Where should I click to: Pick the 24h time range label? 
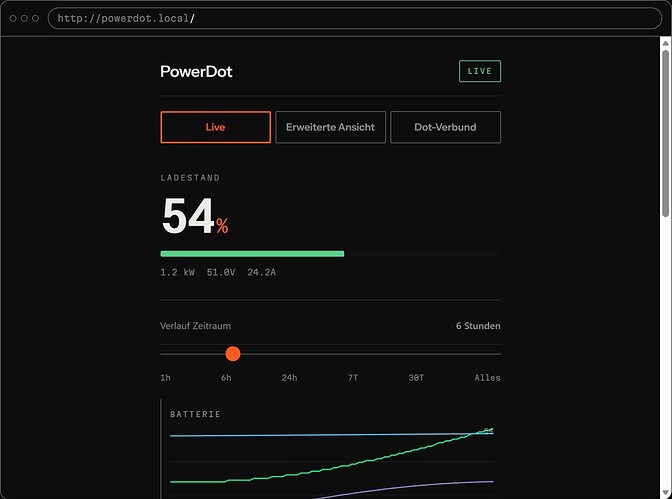click(289, 378)
